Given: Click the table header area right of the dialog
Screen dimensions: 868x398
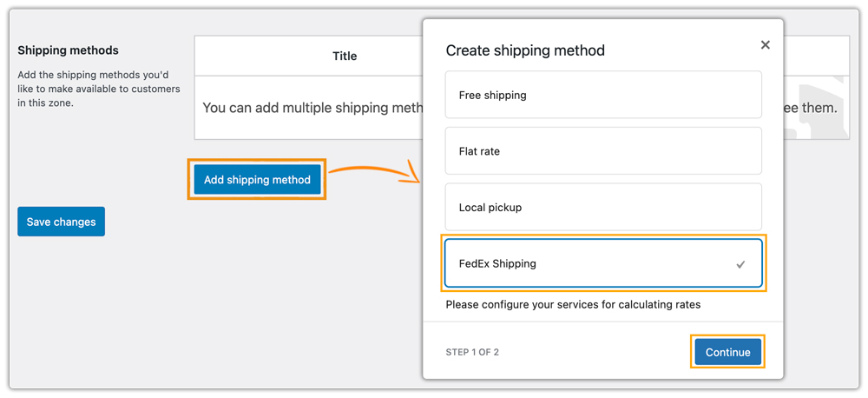Looking at the screenshot, I should (x=816, y=56).
